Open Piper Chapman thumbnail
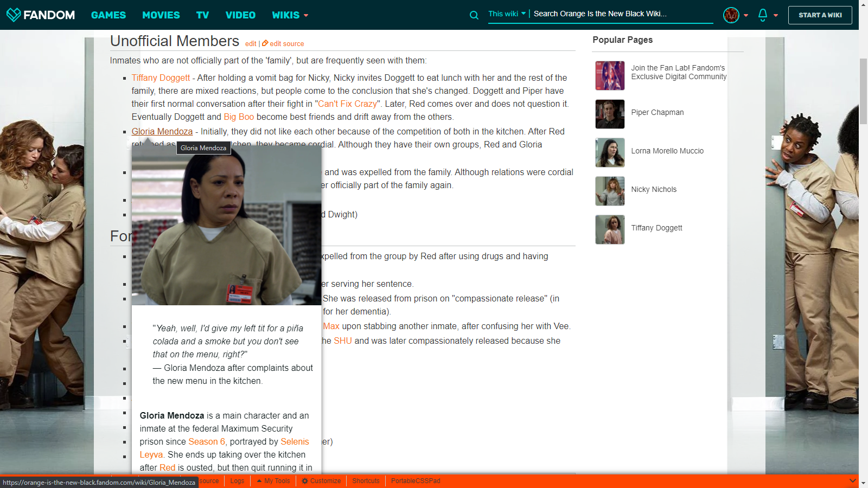The width and height of the screenshot is (868, 488). point(610,114)
